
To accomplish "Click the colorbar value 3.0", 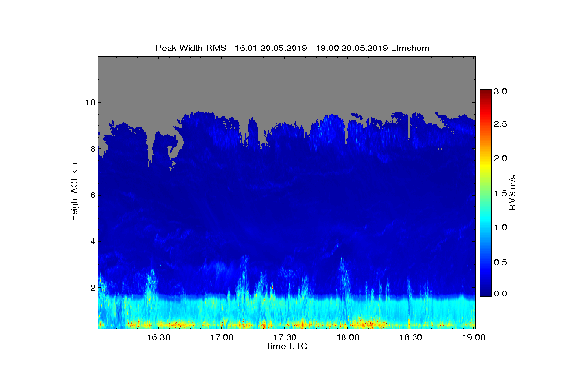I will click(x=500, y=91).
